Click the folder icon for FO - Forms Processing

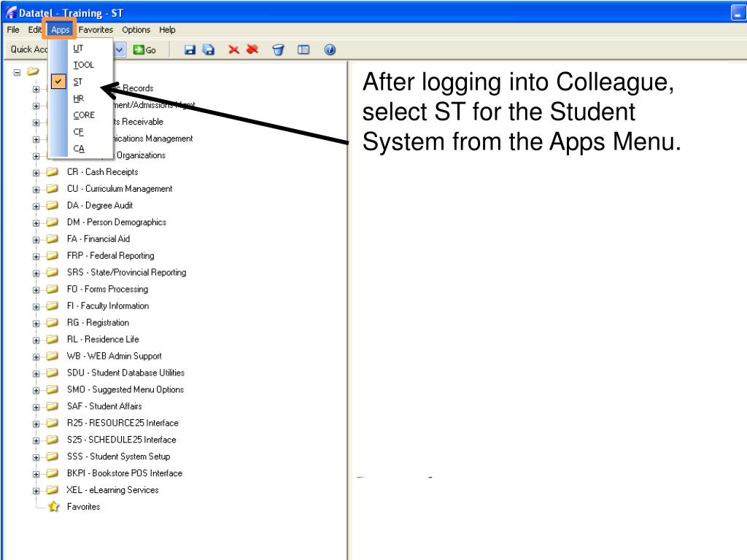coord(53,289)
